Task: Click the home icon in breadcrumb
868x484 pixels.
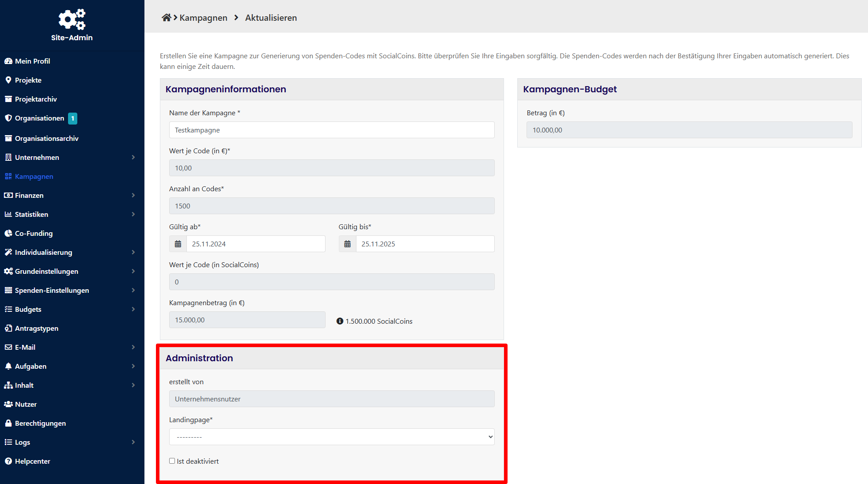Action: pyautogui.click(x=166, y=18)
